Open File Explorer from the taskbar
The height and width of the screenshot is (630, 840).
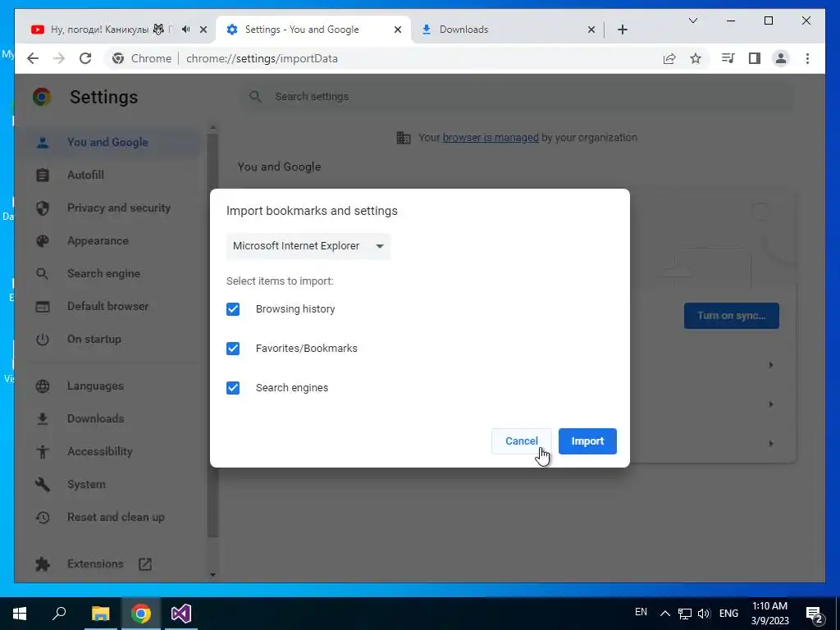point(100,614)
